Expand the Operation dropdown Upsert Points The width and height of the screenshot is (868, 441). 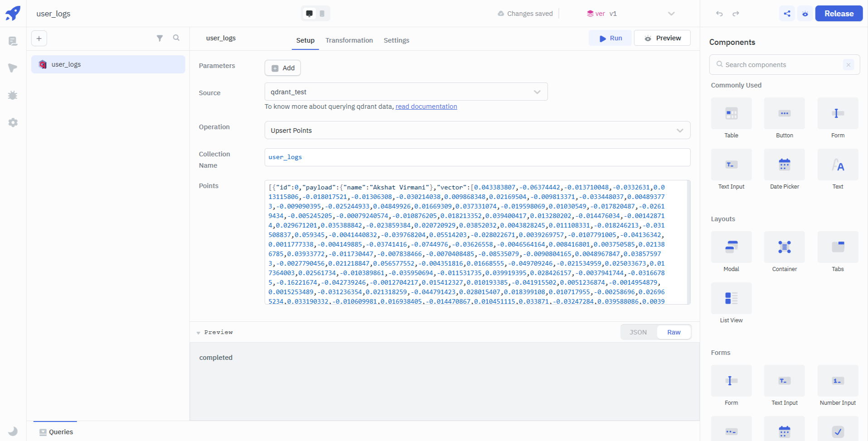[x=477, y=131]
